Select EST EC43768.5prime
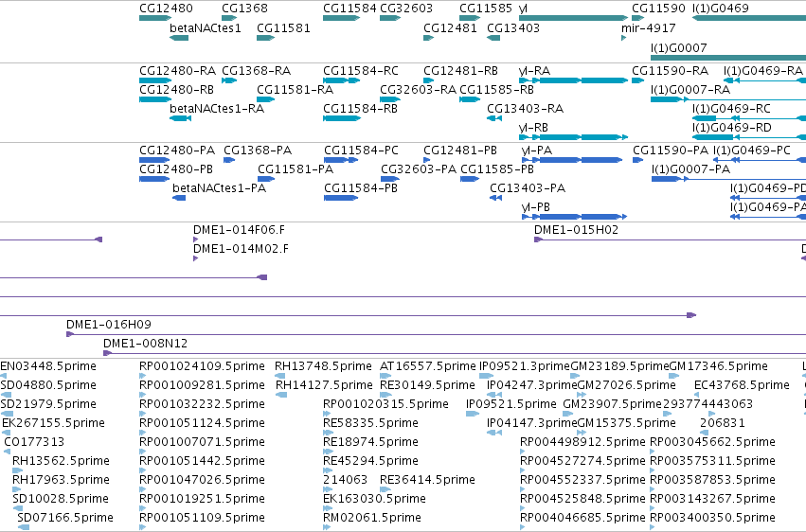Viewport: 806px width, 532px height. pyautogui.click(x=696, y=395)
